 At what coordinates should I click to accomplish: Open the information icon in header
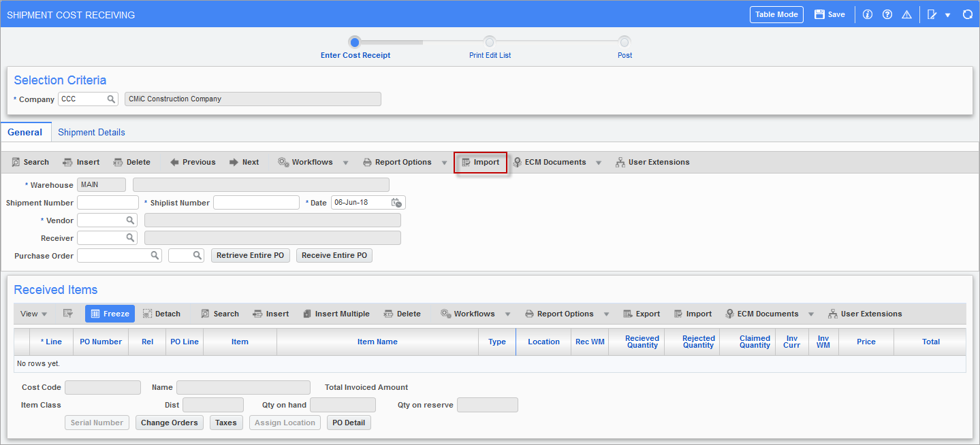pyautogui.click(x=867, y=14)
